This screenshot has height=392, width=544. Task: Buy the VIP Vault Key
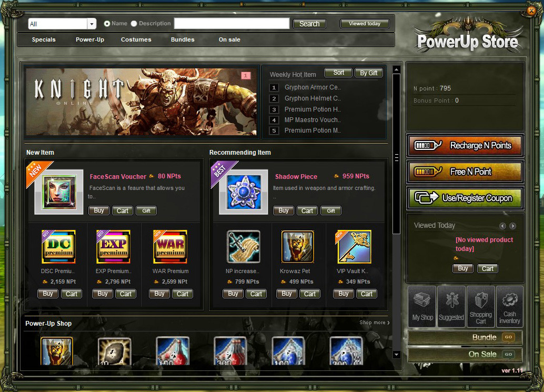[344, 294]
